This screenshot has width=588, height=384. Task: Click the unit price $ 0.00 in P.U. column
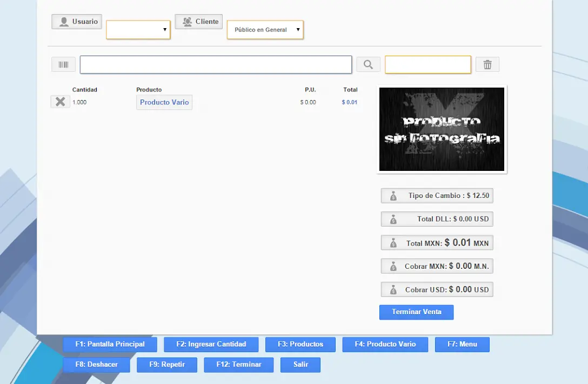[x=308, y=102]
